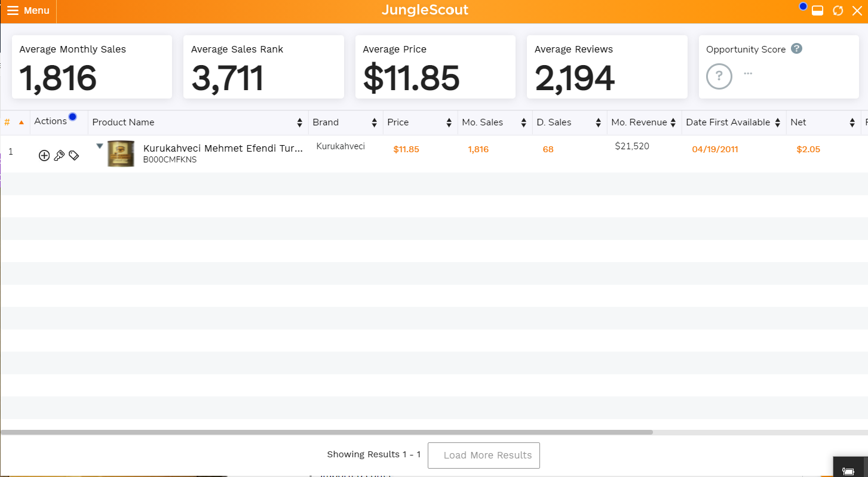Image resolution: width=868 pixels, height=477 pixels.
Task: Click the $2.05 net value cell
Action: point(808,149)
